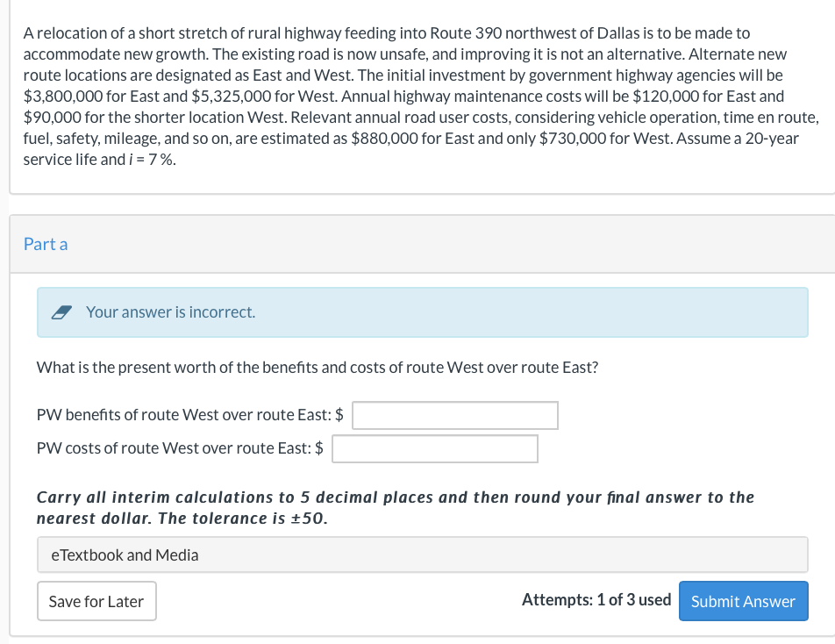Click the present worth question sentence
The image size is (835, 644).
click(318, 368)
